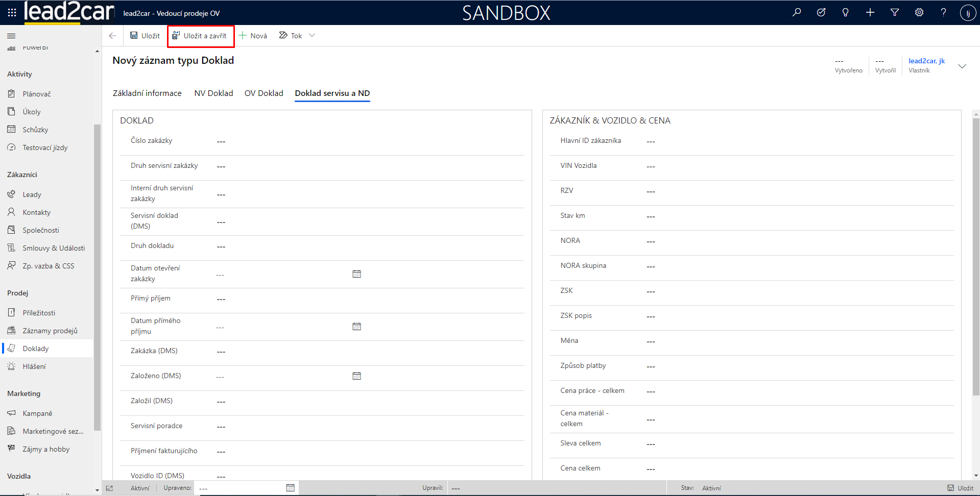Open Příležitosti in the sidebar

pos(39,313)
